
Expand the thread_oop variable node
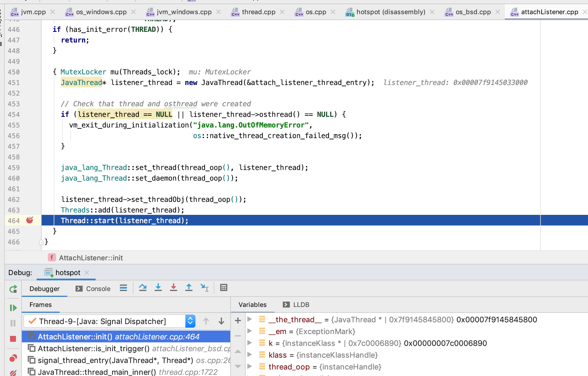coord(250,367)
